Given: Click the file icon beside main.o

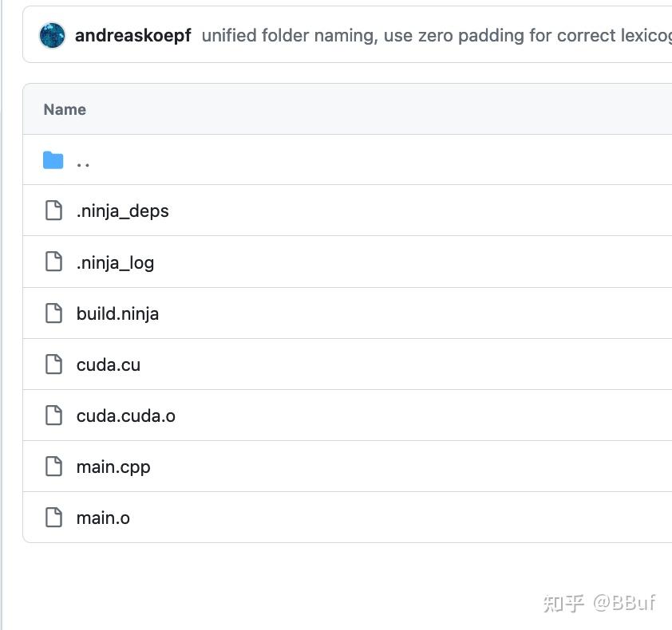Looking at the screenshot, I should coord(53,518).
